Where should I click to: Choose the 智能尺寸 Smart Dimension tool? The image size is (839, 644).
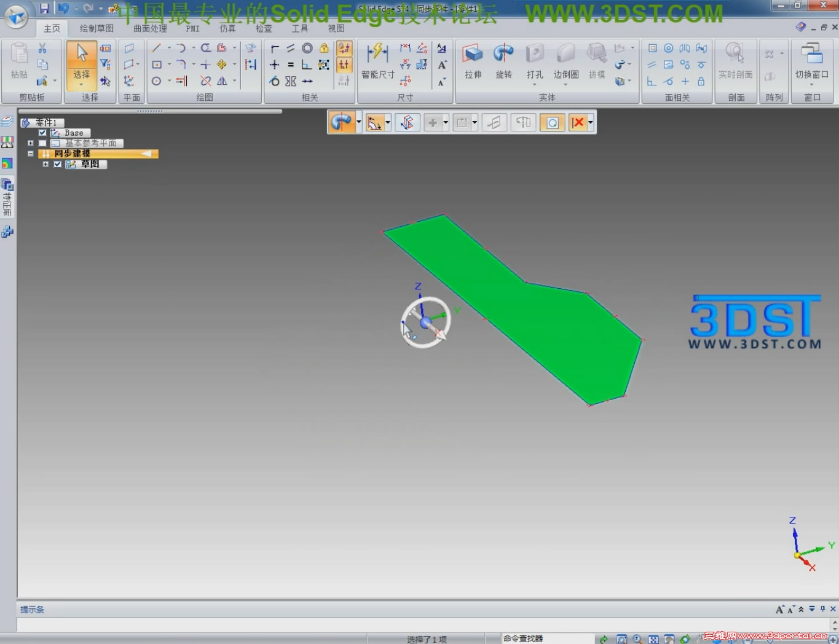click(x=377, y=61)
